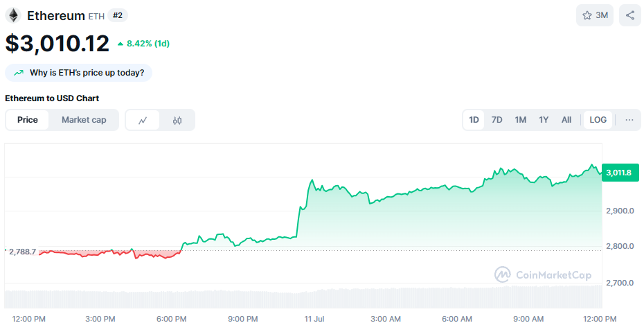Set chart range to All
The image size is (644, 323).
tap(566, 120)
